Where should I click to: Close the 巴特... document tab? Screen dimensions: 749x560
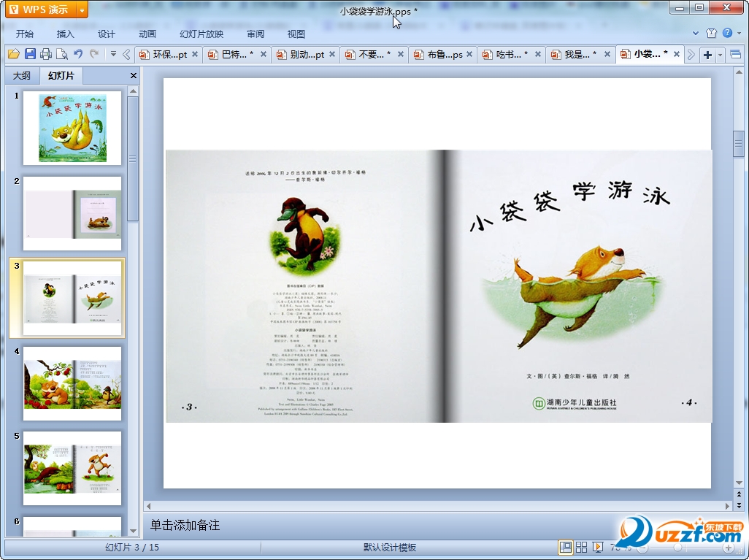(x=264, y=55)
